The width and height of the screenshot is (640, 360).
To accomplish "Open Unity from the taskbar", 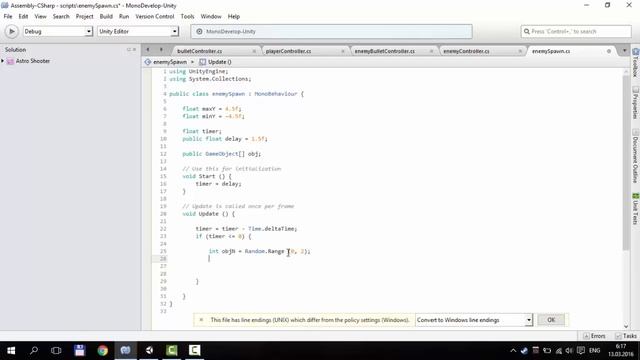I will (x=149, y=351).
